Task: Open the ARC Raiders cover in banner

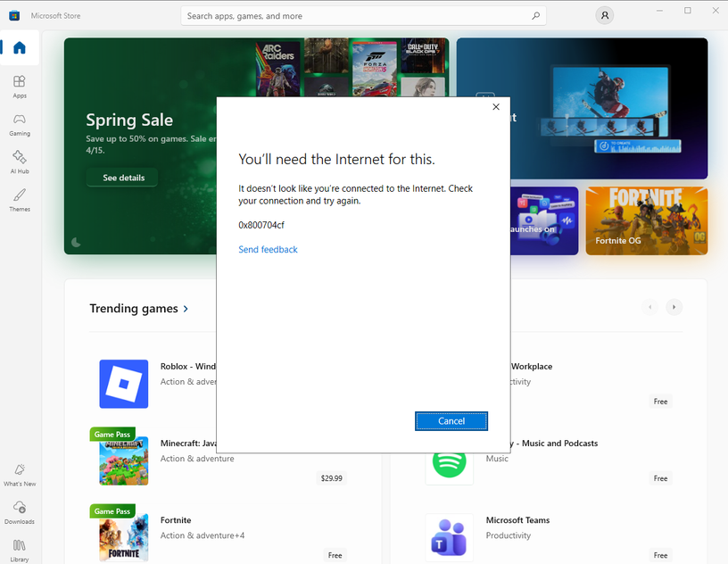Action: click(278, 70)
